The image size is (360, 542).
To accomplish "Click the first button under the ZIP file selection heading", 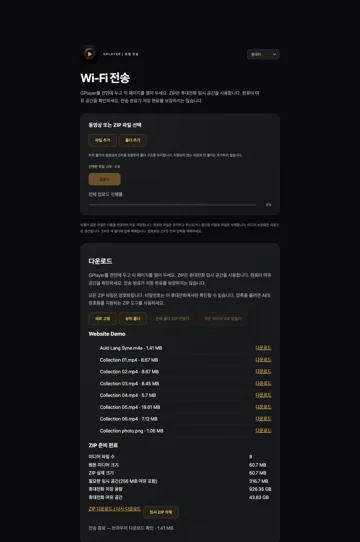I will [x=102, y=140].
